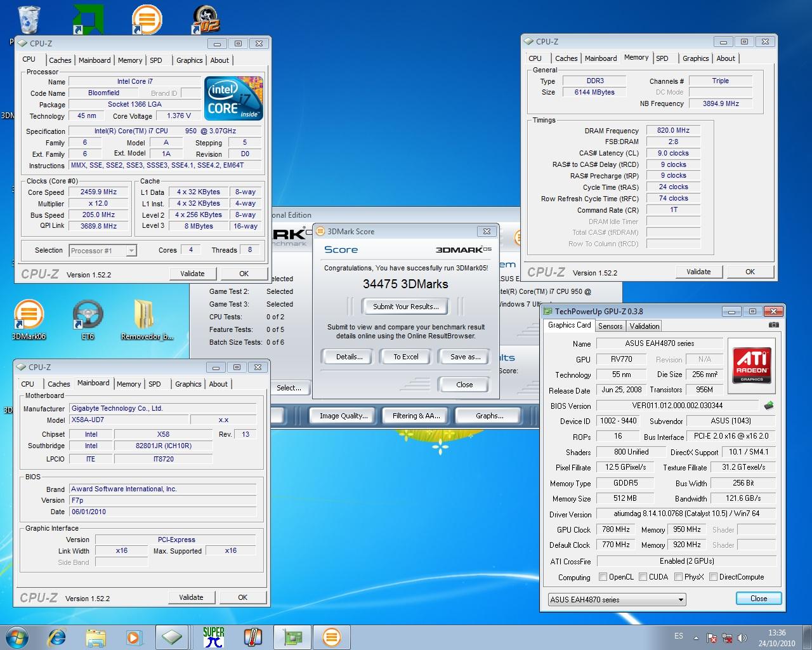Open Image Quality... settings in 3DMark

[343, 416]
